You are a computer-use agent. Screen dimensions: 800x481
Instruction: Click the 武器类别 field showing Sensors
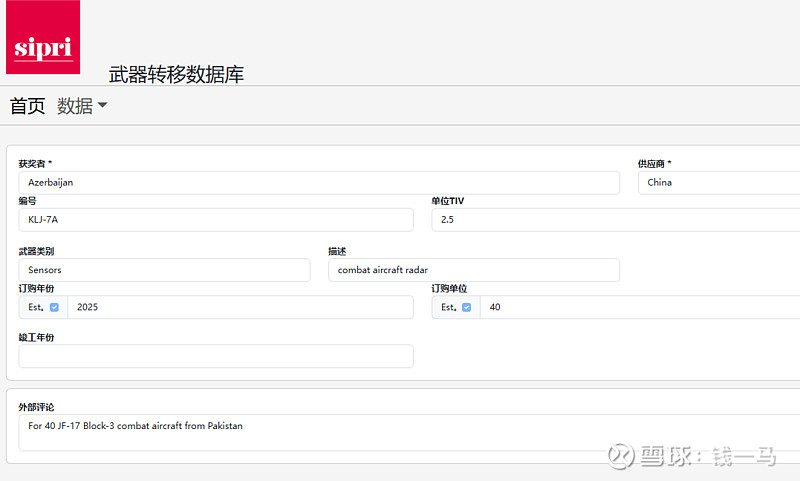click(x=164, y=270)
